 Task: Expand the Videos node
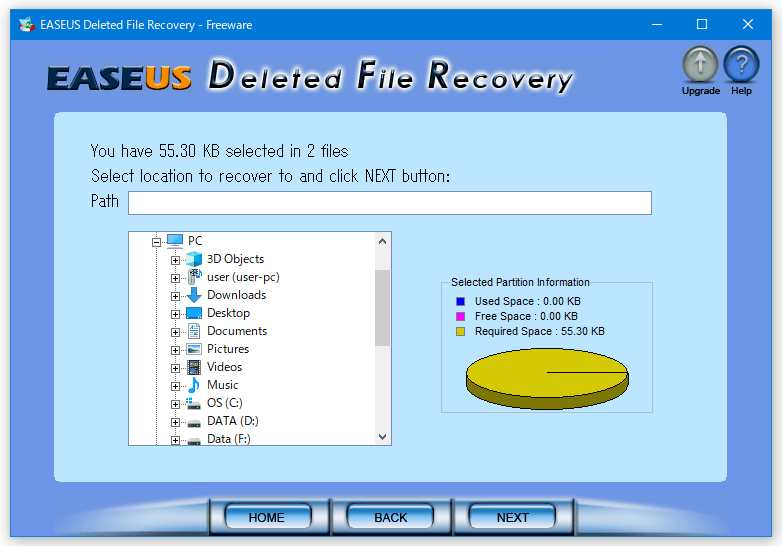(175, 368)
